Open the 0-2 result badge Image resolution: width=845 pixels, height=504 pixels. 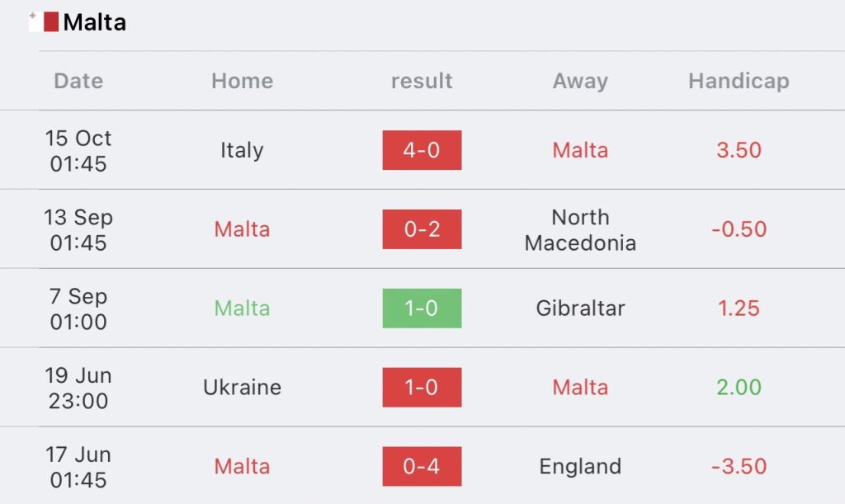422,228
